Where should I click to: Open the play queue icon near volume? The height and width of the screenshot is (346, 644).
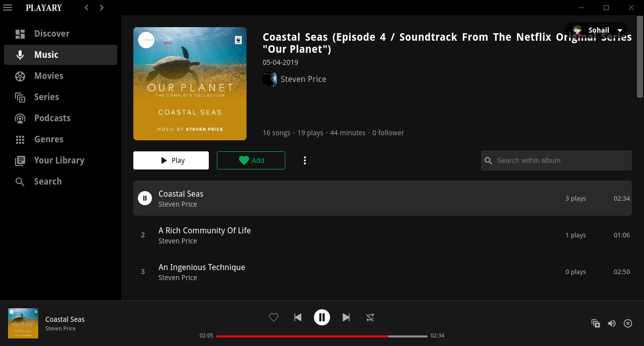pos(595,323)
